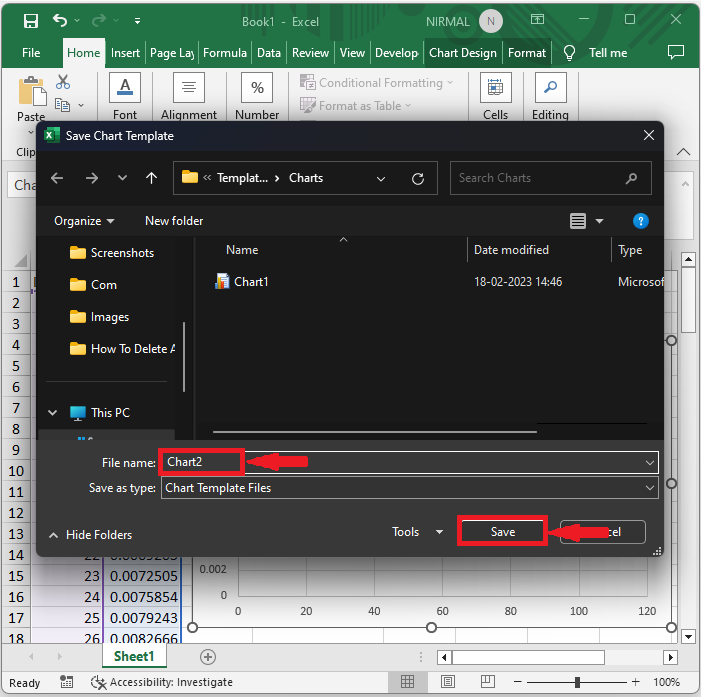
Task: Select the Chart1 template file
Action: 250,282
